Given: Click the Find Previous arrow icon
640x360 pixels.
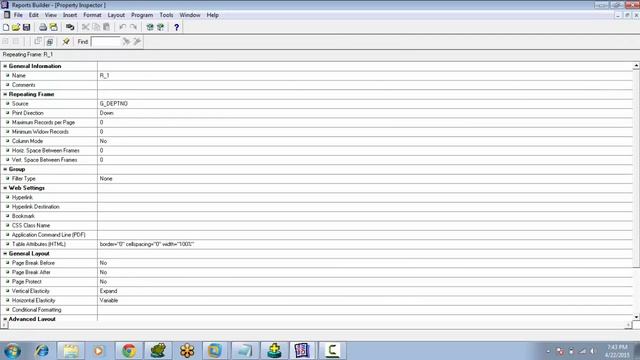Looking at the screenshot, I should point(137,41).
